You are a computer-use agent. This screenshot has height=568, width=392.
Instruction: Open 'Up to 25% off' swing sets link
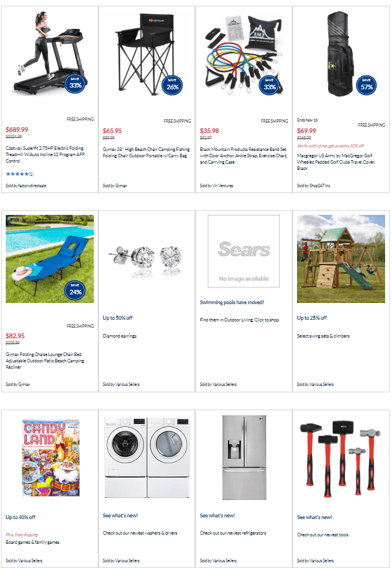[311, 318]
